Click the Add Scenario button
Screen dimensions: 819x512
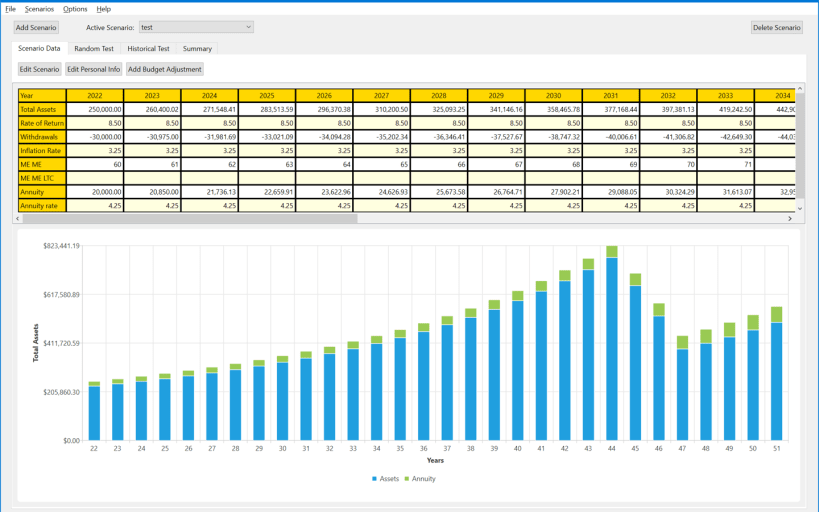[x=36, y=27]
